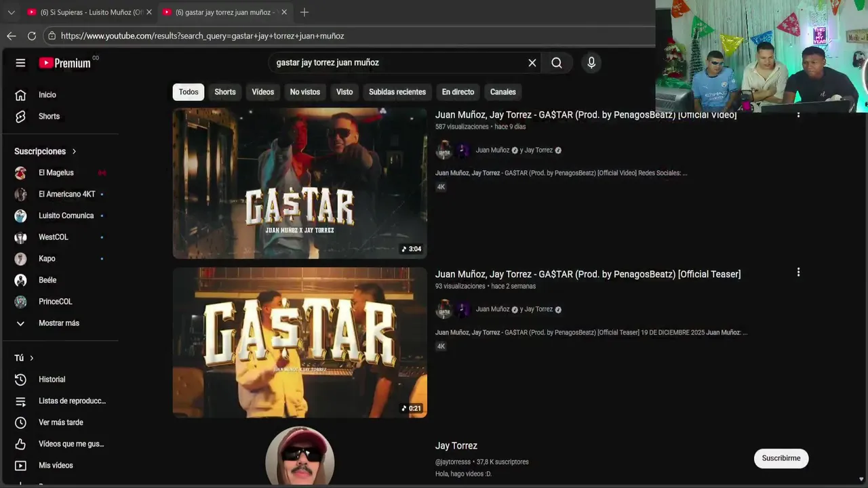Select the Shorts filter chip
Image resolution: width=868 pixels, height=488 pixels.
(225, 92)
